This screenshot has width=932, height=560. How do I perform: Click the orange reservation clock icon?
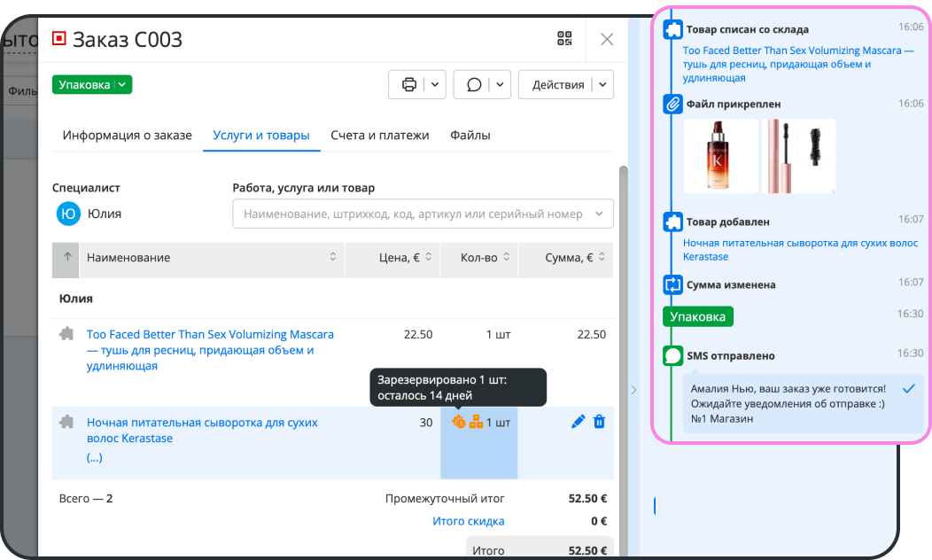point(458,422)
